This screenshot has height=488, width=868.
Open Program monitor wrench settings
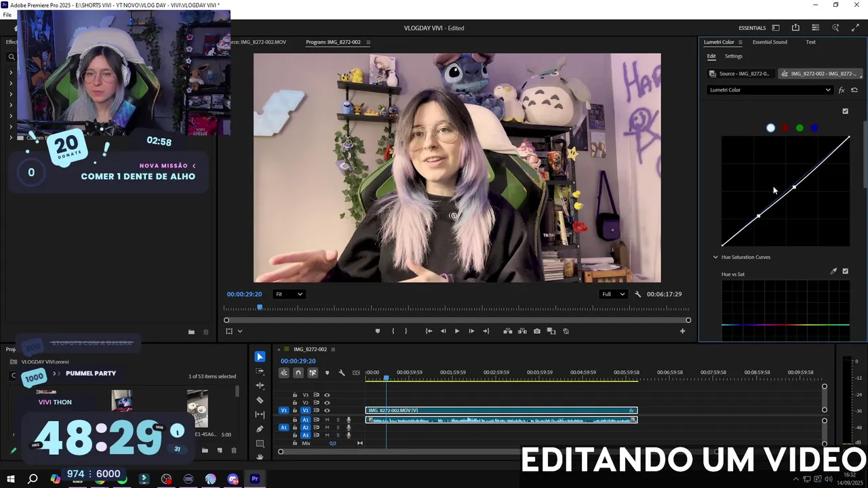[x=637, y=294]
